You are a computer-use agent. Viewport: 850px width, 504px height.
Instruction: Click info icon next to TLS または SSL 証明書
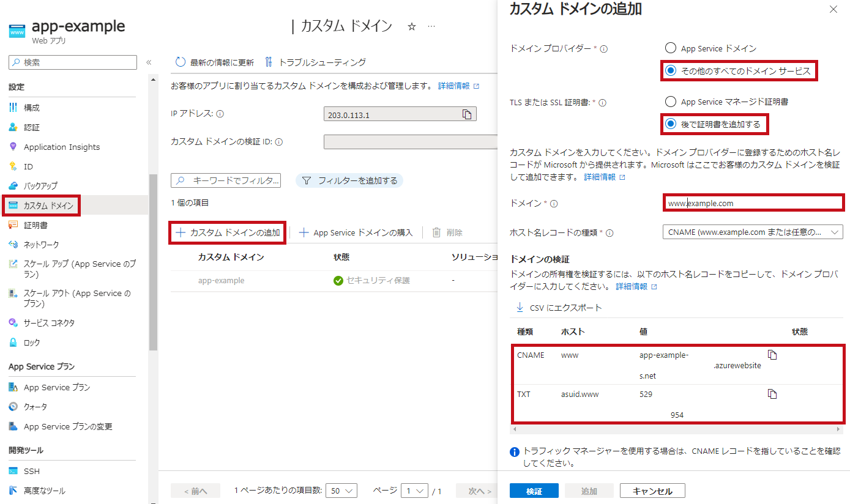602,103
